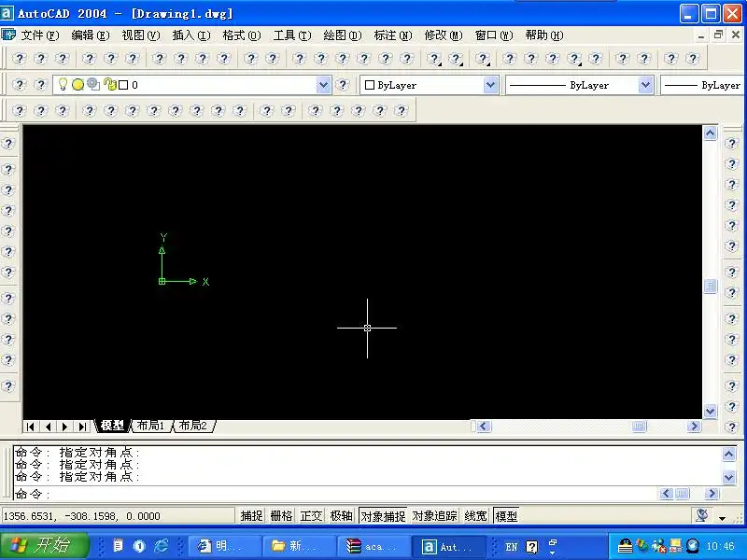Toggle 对象追踪 object tracking button
This screenshot has height=560, width=747.
coord(434,516)
